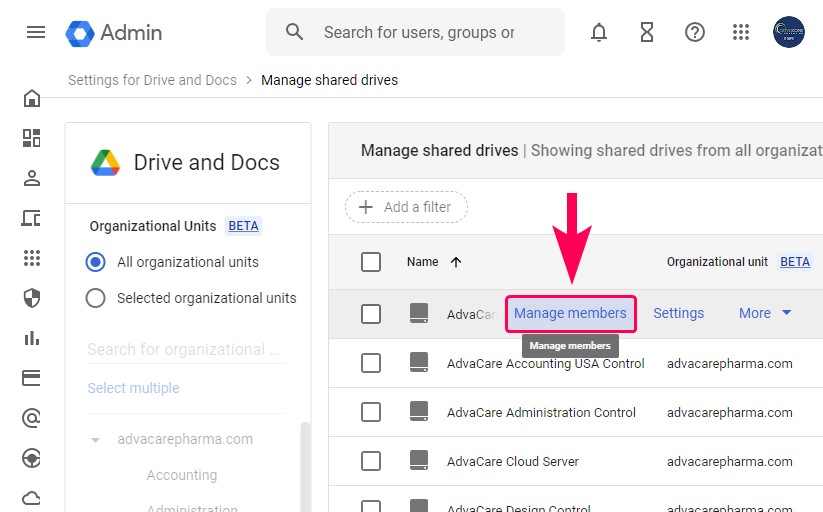This screenshot has height=512, width=823.
Task: Open Billing card icon in sidebar
Action: coord(31,378)
